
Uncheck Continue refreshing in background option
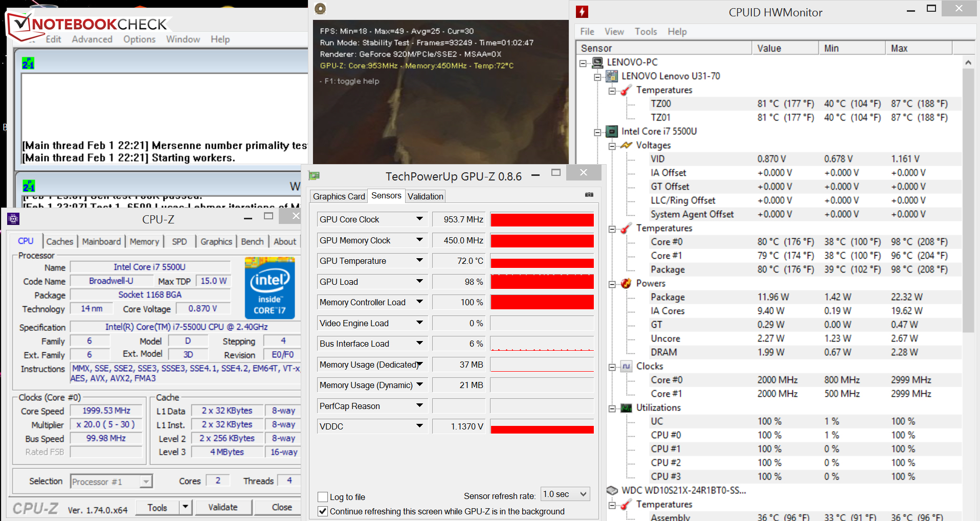(x=323, y=511)
